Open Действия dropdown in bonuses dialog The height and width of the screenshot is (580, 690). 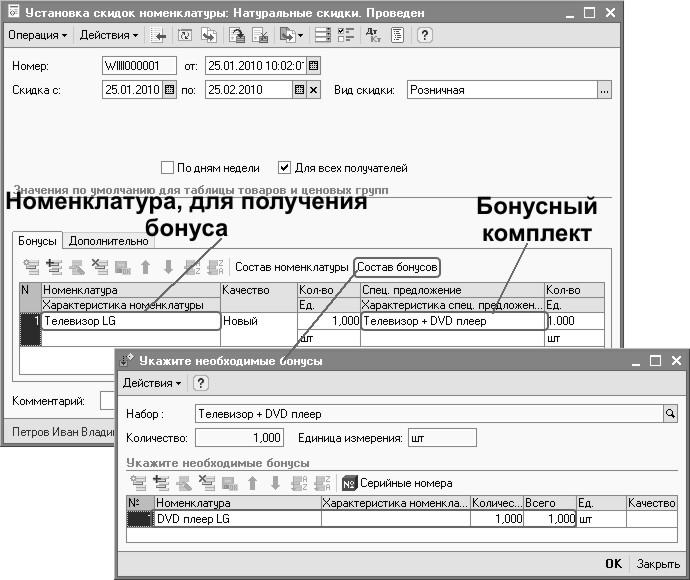(152, 384)
